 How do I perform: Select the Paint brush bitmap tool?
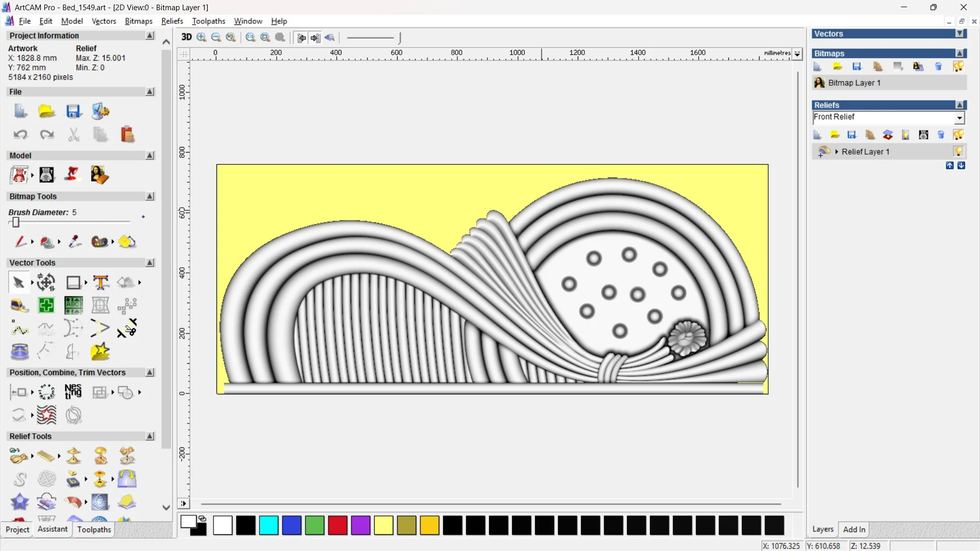coord(20,241)
